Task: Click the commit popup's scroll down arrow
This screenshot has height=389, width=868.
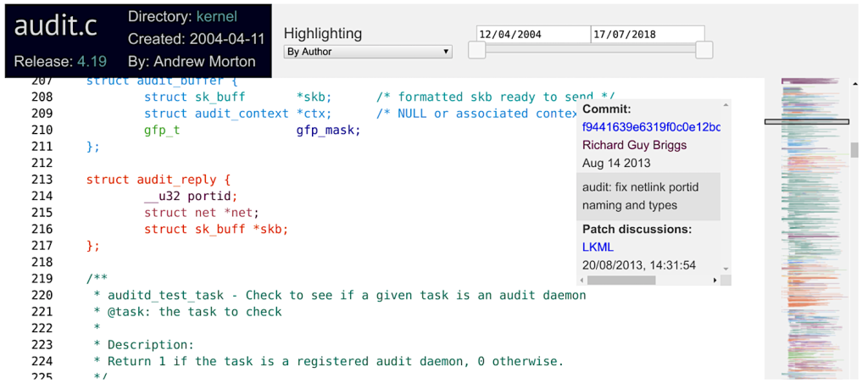Action: 726,267
